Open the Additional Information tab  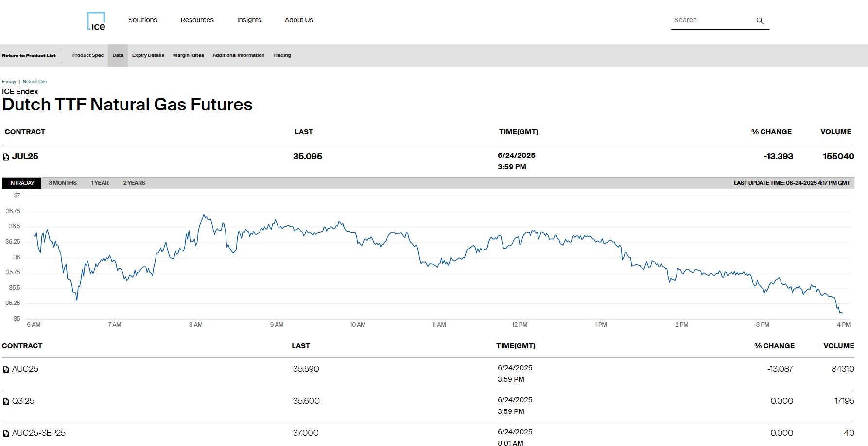pos(239,55)
